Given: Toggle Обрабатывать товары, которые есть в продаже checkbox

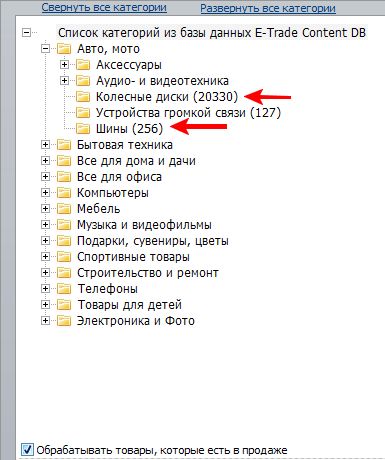Looking at the screenshot, I should point(27,450).
